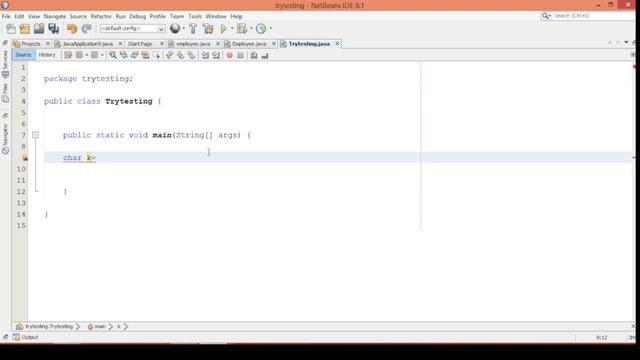Open the document tab list dropdown
Screen dimensions: 640x360
point(626,42)
